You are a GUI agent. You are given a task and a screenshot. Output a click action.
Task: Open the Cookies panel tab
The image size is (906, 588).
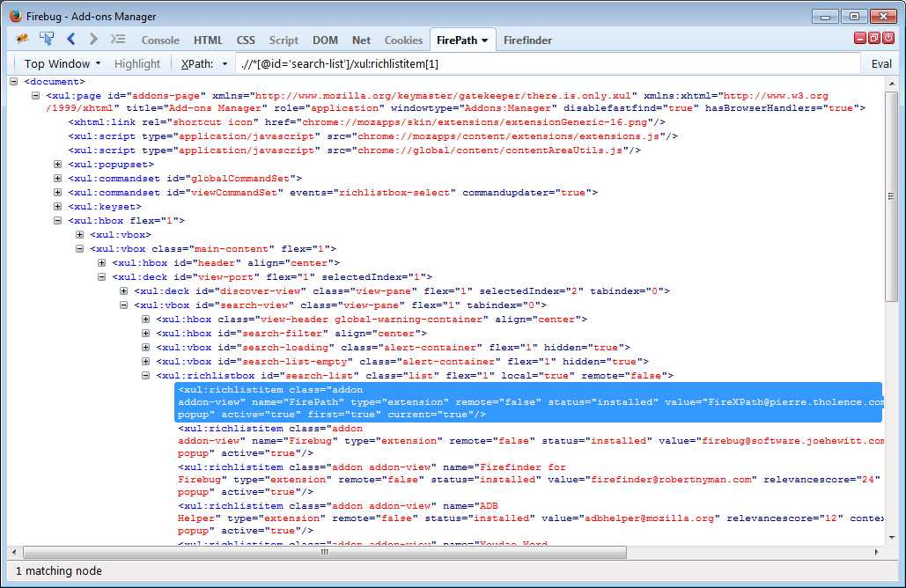click(403, 40)
